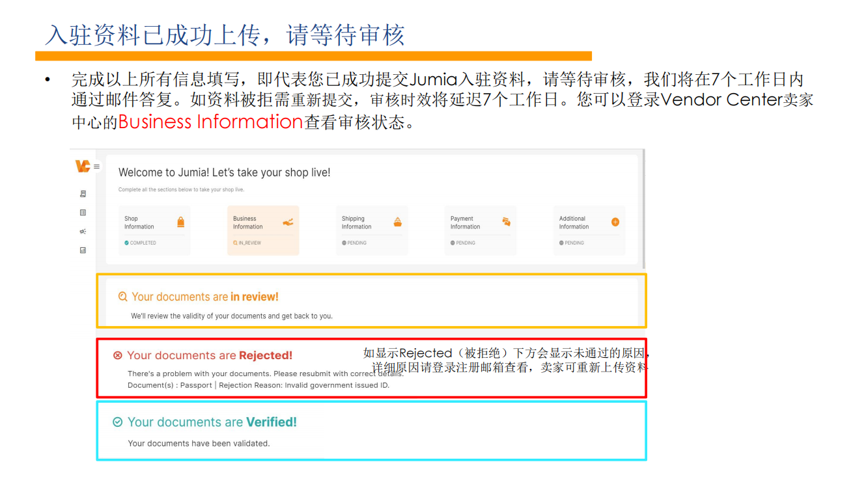
Task: Select the megaphone icon in the sidebar
Action: tap(83, 231)
